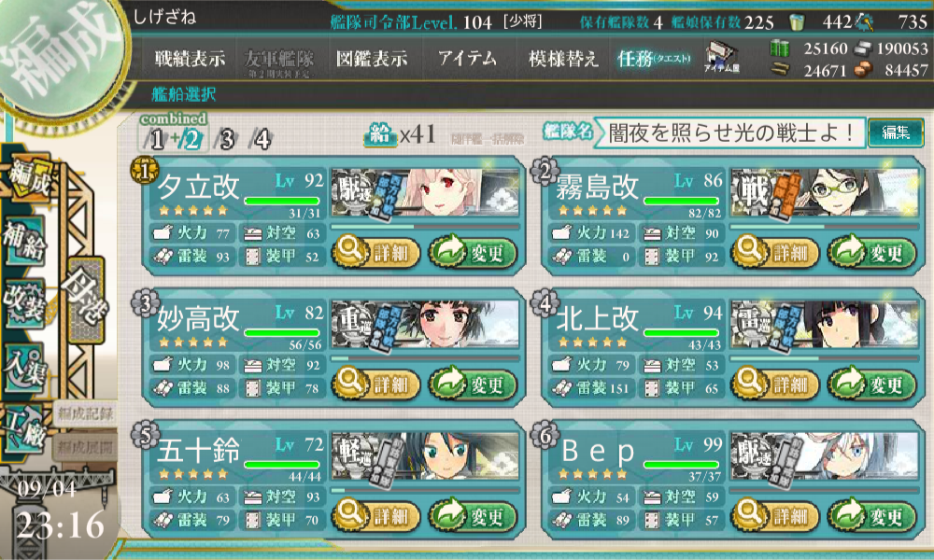Open 戦績表示 menu item
The width and height of the screenshot is (934, 560).
(190, 58)
